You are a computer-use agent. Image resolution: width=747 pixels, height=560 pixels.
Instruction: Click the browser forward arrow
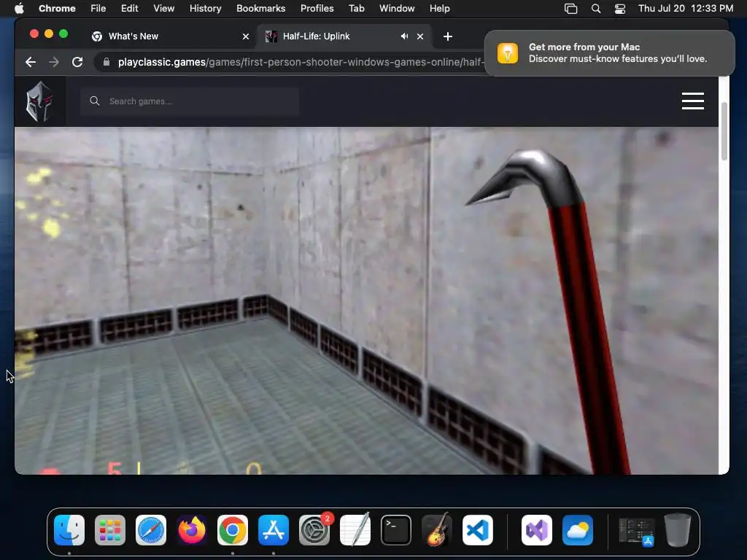pos(54,62)
